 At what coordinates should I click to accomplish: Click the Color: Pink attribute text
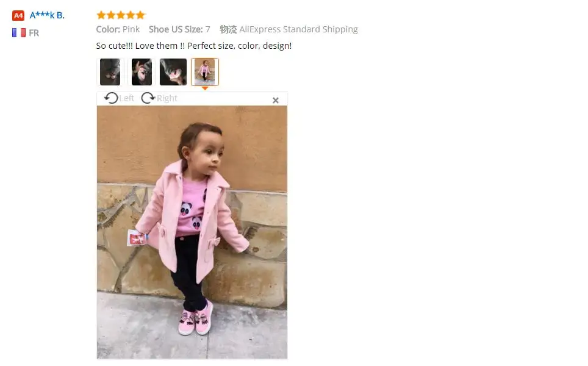pyautogui.click(x=118, y=29)
